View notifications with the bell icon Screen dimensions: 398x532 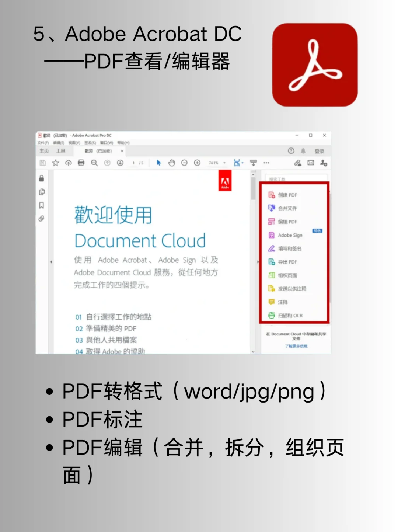[x=303, y=151]
